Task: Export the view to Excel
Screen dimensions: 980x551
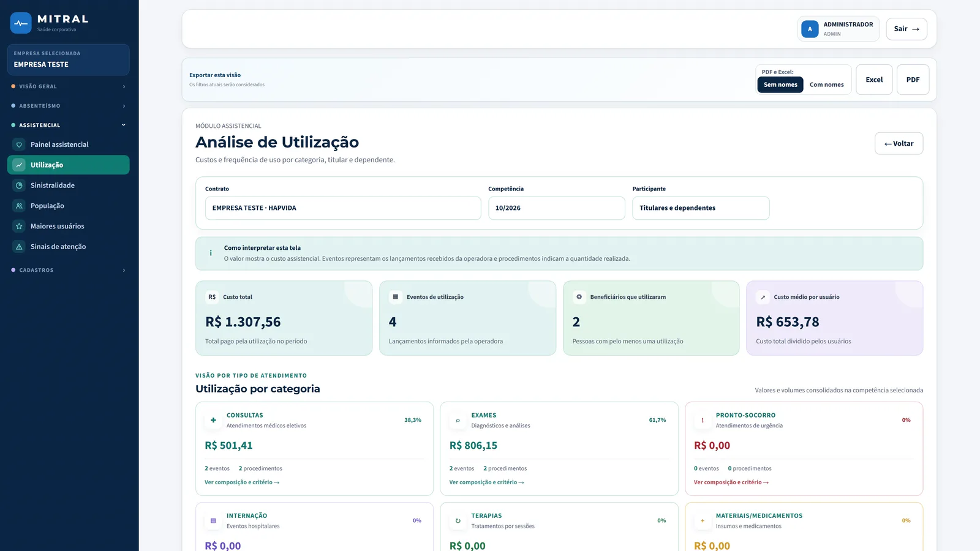Action: pyautogui.click(x=874, y=80)
